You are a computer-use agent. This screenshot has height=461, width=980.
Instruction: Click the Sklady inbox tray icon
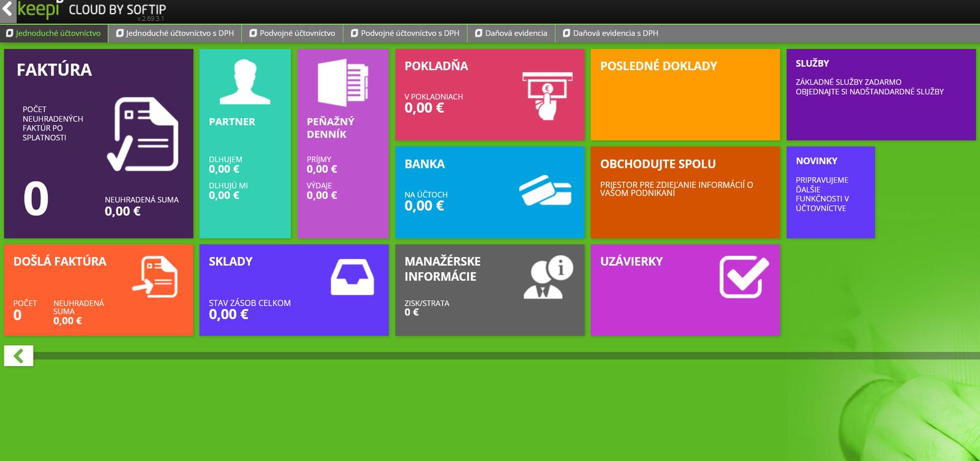tap(352, 277)
